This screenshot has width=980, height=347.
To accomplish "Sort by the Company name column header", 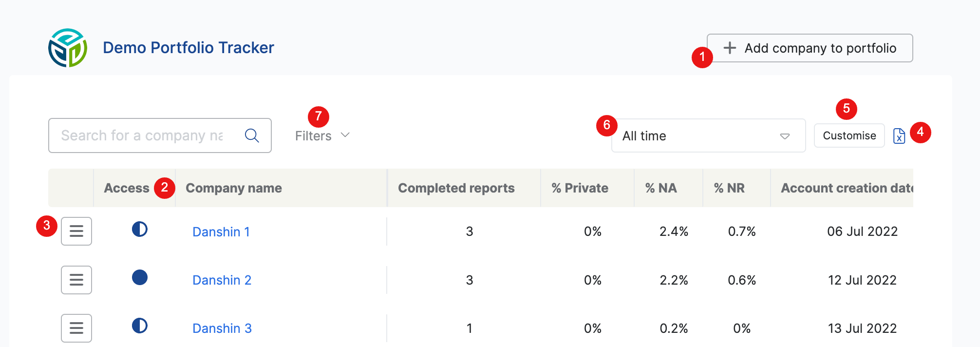I will (x=233, y=188).
